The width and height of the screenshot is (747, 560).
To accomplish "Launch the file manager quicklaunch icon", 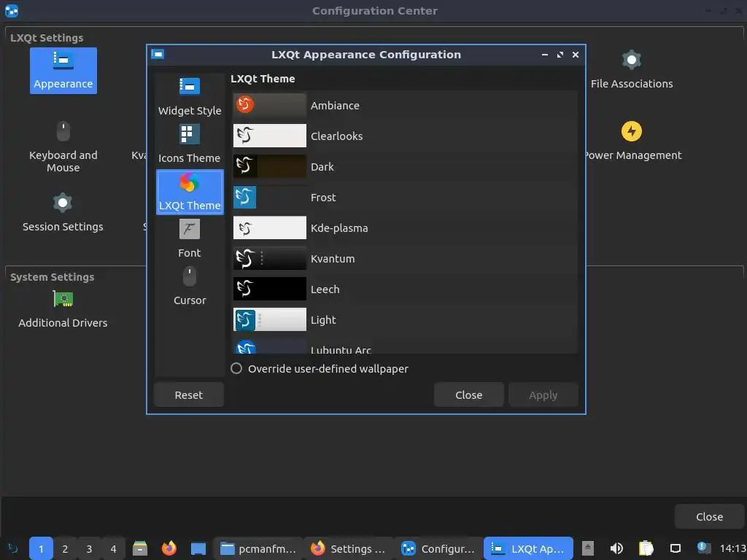I will coord(140,548).
